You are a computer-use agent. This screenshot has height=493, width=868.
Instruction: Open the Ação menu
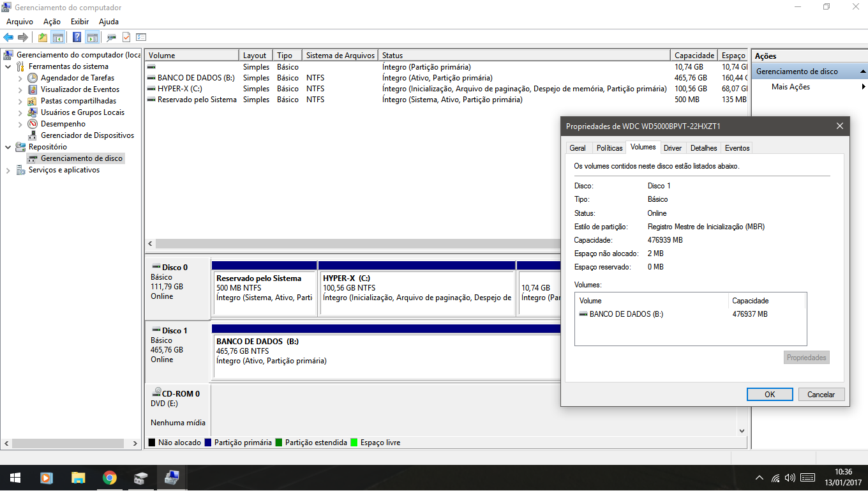click(x=52, y=22)
